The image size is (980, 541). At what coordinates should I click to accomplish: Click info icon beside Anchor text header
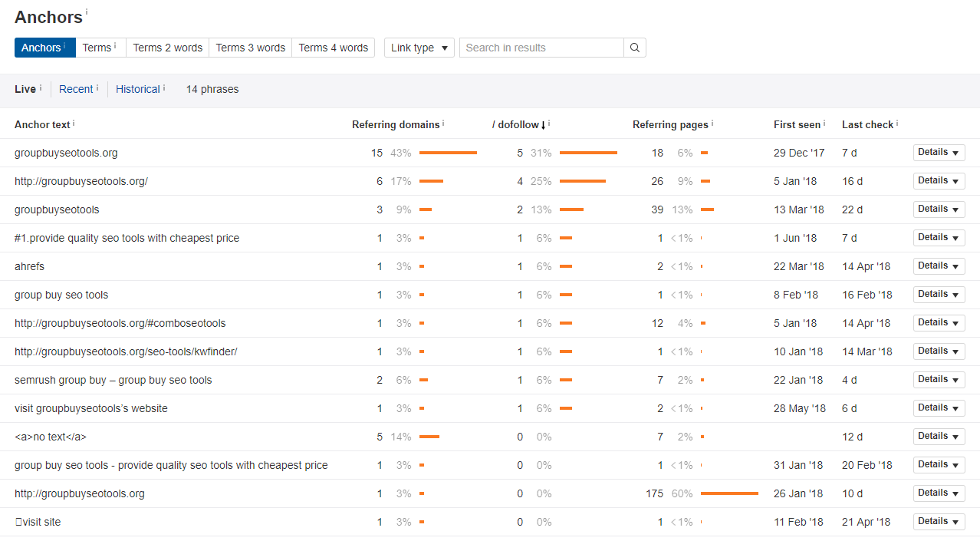[74, 123]
